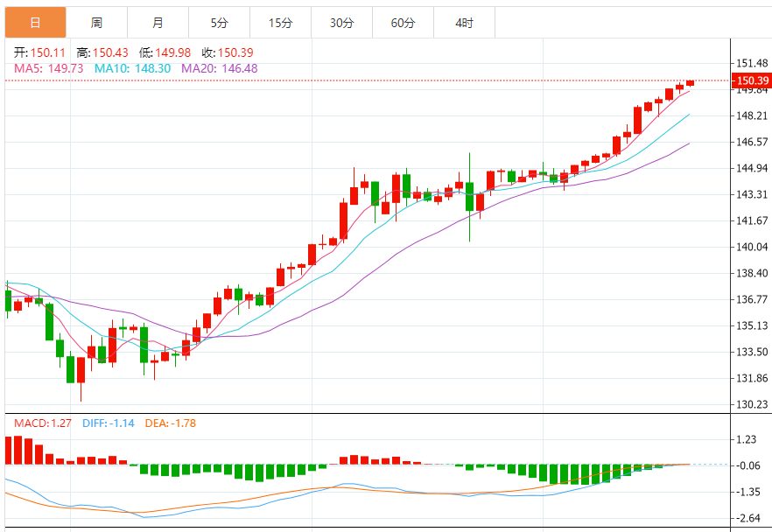Click the 143.31 price axis label
This screenshot has width=772, height=532.
[x=752, y=194]
